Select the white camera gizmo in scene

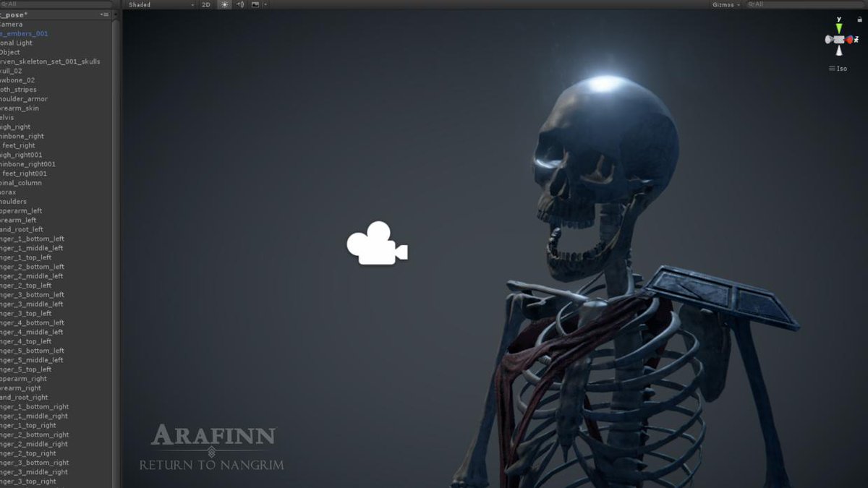(x=377, y=243)
